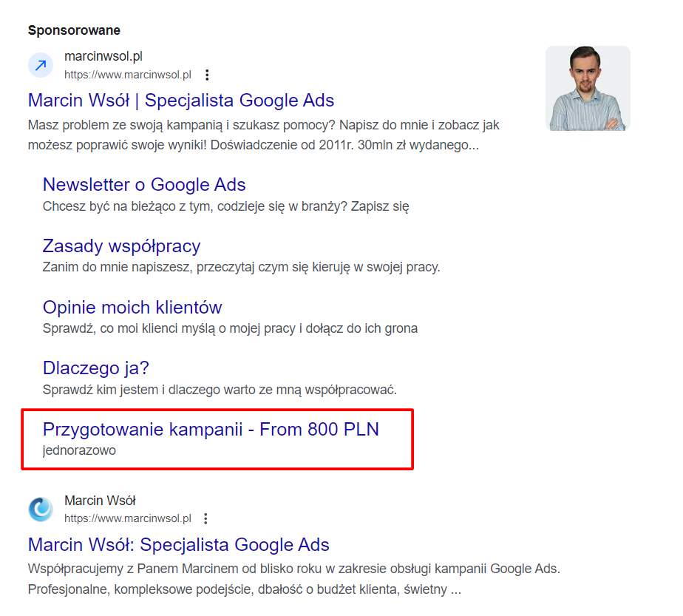
Task: Click the "Marcin Wsół" site name above organic result
Action: coord(100,501)
